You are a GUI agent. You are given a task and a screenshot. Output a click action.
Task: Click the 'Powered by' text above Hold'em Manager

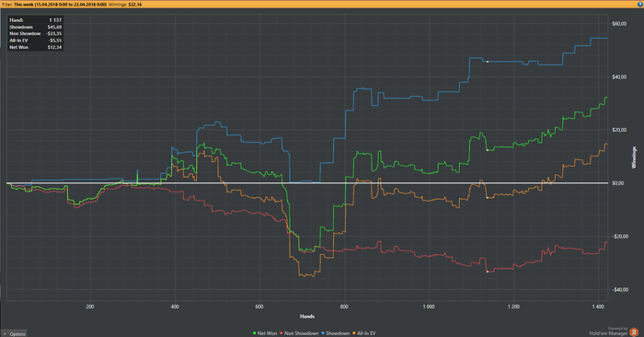pos(617,329)
